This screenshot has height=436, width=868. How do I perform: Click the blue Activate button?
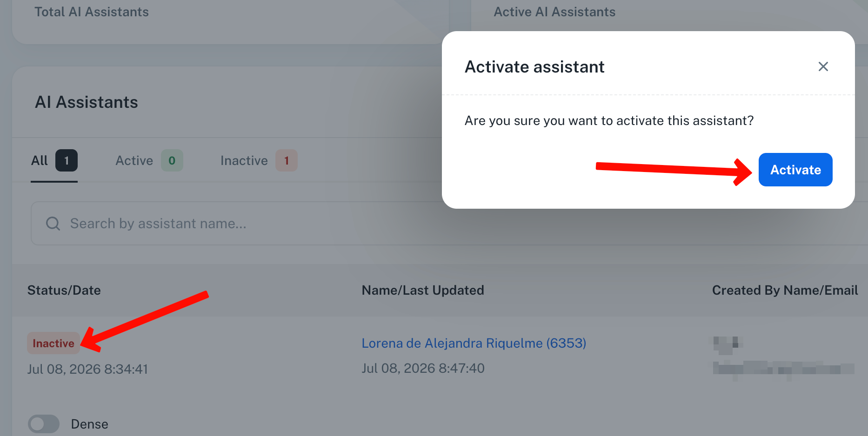(795, 170)
